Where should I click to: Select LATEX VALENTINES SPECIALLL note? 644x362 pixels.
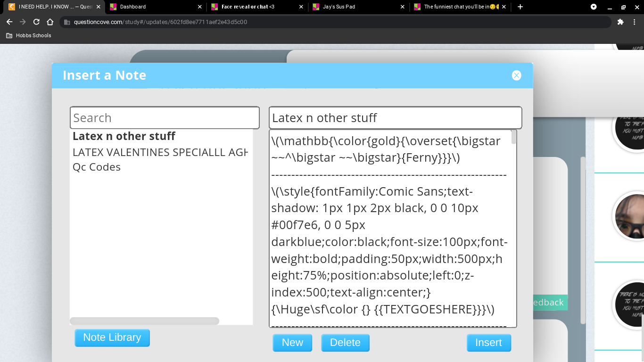pos(160,153)
